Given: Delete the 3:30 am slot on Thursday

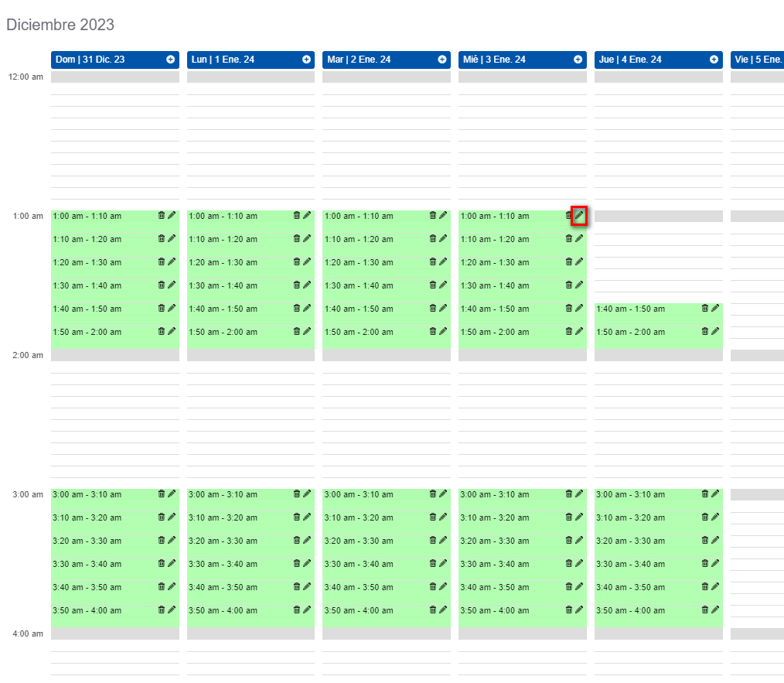Looking at the screenshot, I should 704,563.
